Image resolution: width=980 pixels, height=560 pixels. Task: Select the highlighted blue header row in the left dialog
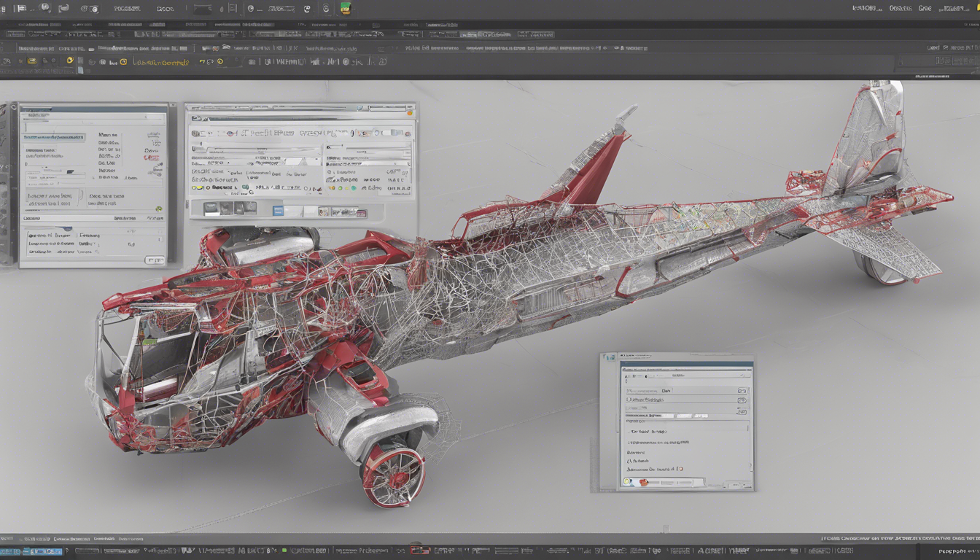pos(54,136)
